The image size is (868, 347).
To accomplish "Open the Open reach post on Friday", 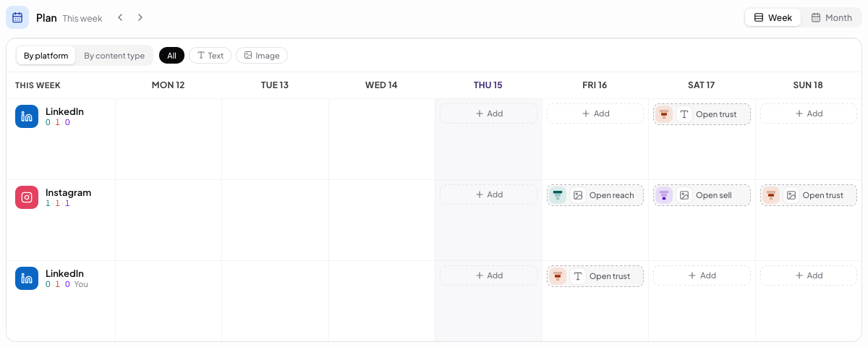I will pos(595,195).
